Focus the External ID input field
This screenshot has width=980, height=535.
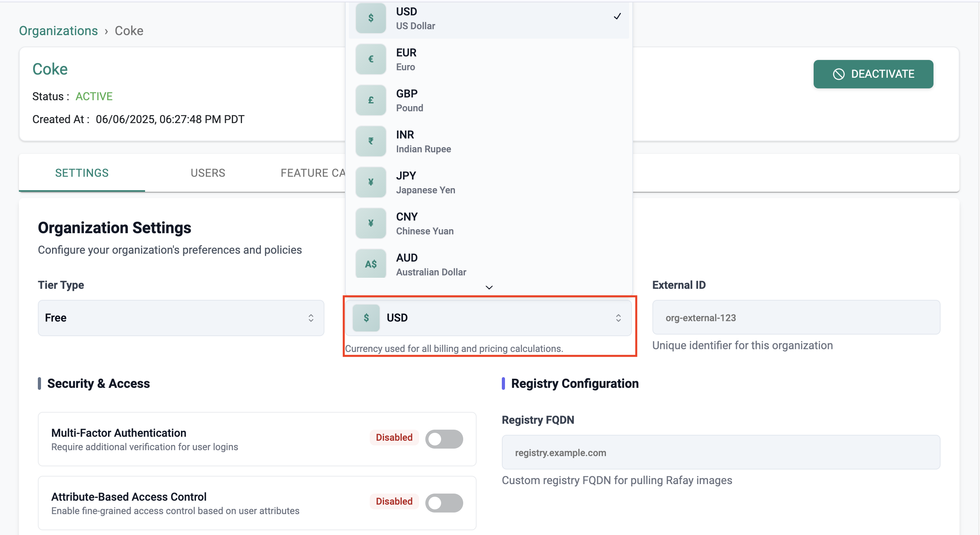pos(796,318)
